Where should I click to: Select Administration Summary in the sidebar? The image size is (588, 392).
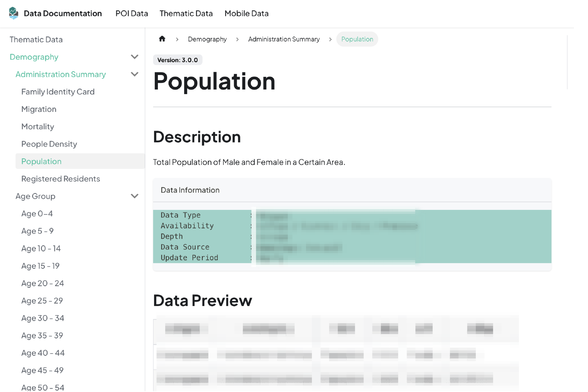61,74
